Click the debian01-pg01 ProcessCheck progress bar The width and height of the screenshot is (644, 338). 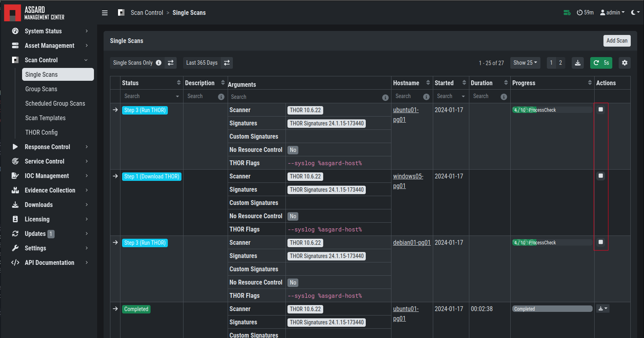click(552, 242)
